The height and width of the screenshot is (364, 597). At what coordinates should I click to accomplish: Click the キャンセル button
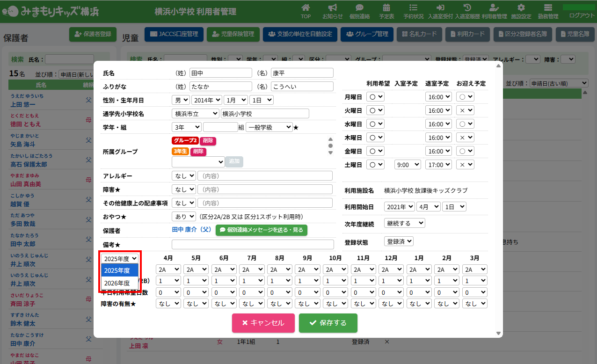pyautogui.click(x=263, y=323)
